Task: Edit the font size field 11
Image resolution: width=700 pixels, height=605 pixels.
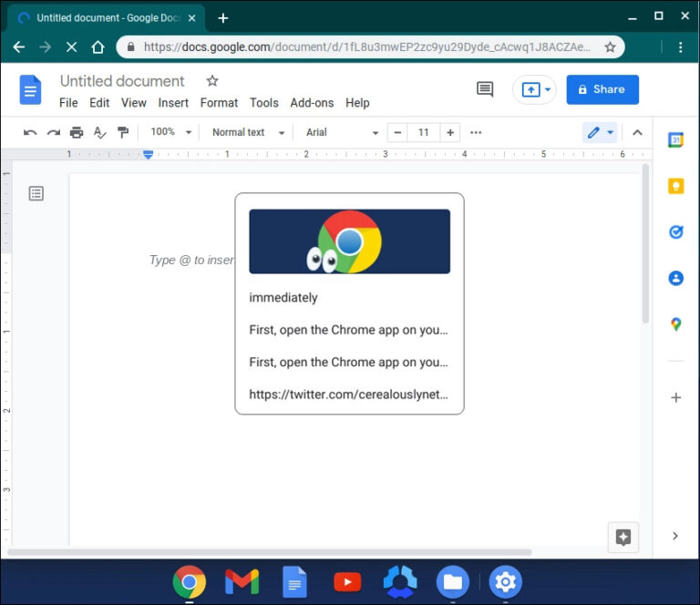Action: (x=424, y=132)
